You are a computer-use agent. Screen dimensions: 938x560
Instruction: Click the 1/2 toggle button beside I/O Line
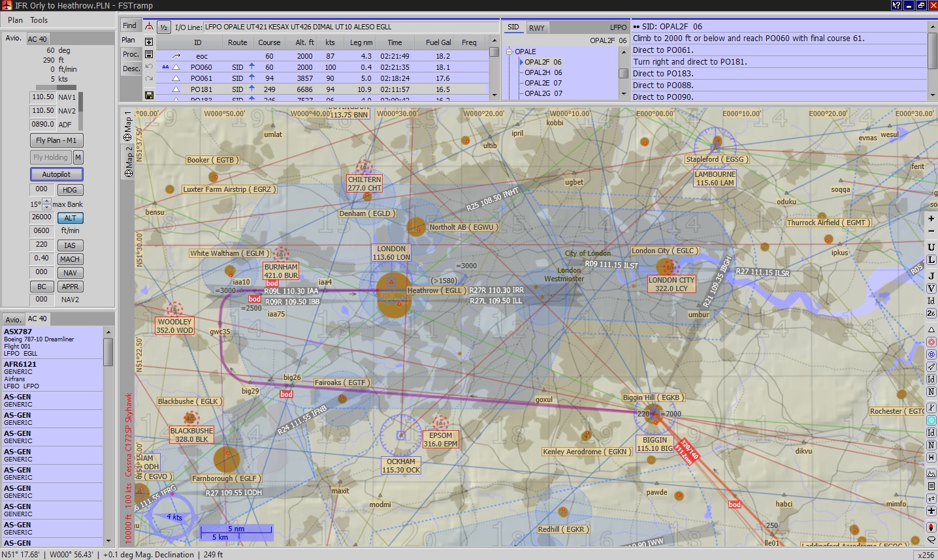coord(164,27)
